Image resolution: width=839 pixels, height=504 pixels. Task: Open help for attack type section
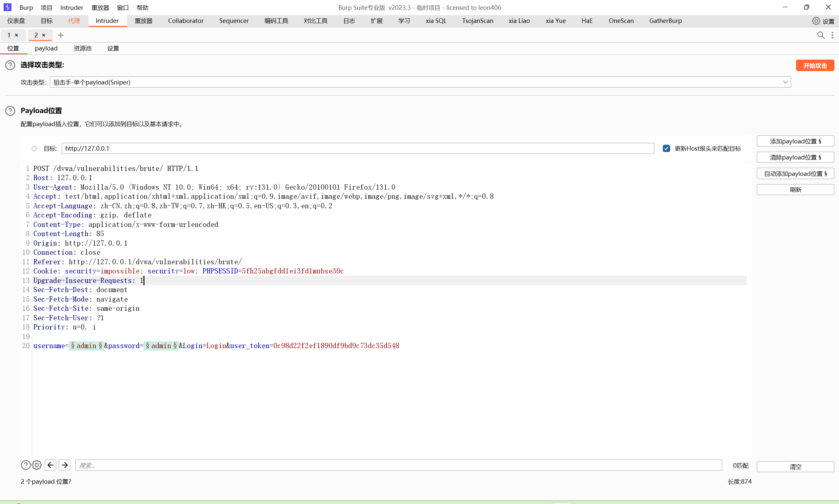[10, 65]
